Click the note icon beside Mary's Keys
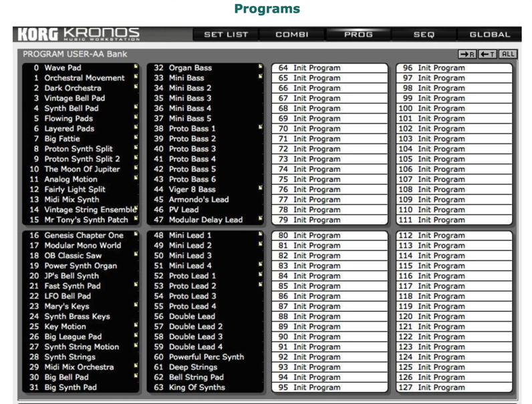 click(x=136, y=305)
